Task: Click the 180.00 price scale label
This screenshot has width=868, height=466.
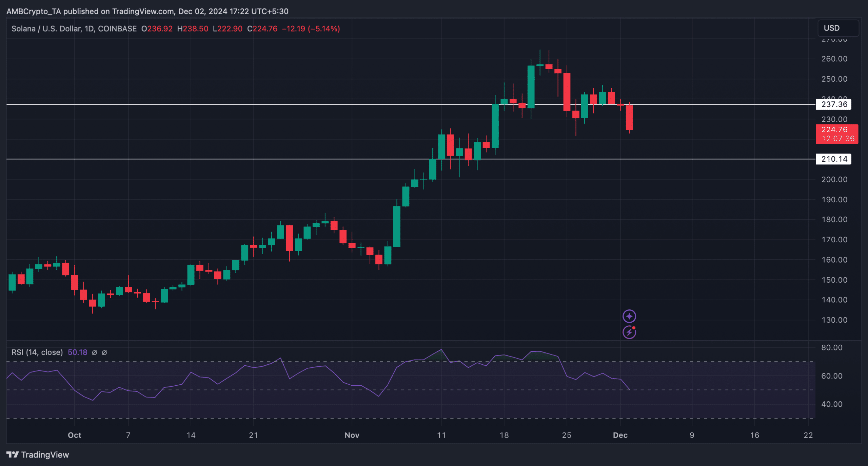Action: click(834, 220)
